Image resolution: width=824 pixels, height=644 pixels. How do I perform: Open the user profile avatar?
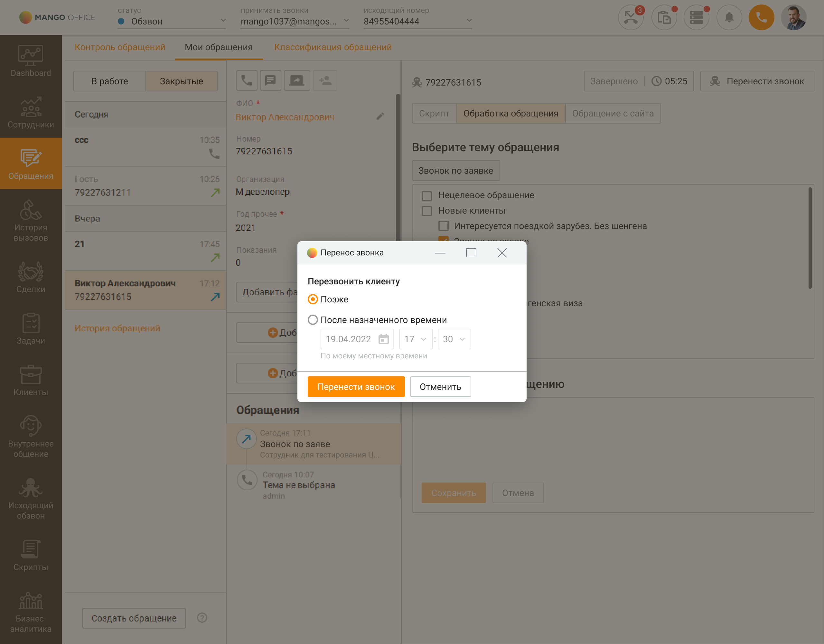(x=794, y=17)
